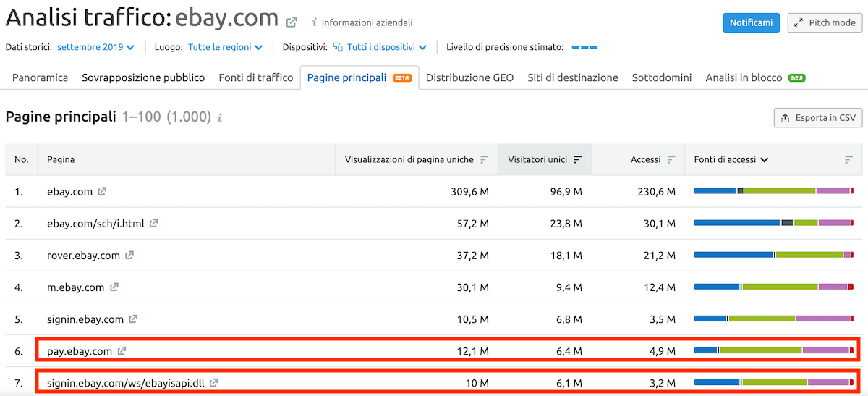Click 23,8 M unique visitors value
The image size is (868, 396).
(x=566, y=224)
